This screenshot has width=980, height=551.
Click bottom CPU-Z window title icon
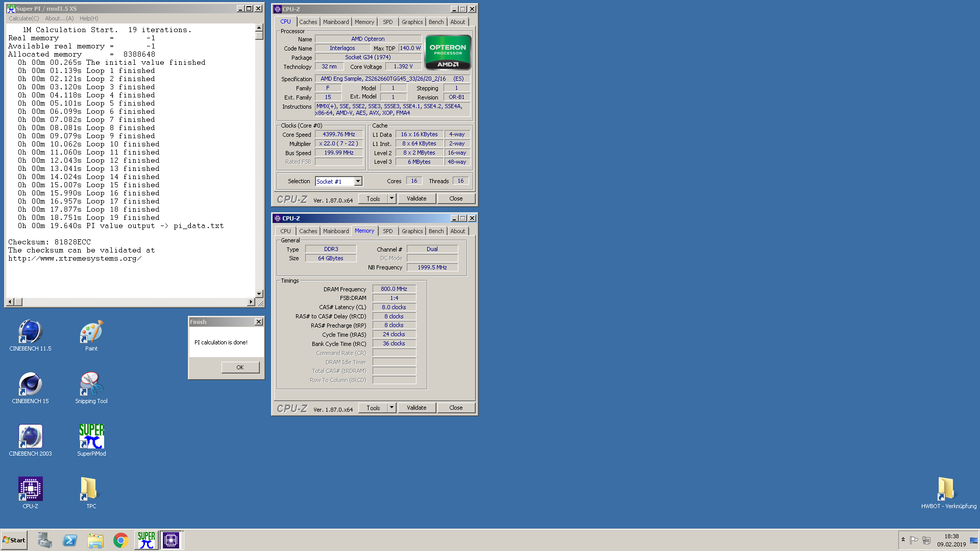(x=278, y=218)
